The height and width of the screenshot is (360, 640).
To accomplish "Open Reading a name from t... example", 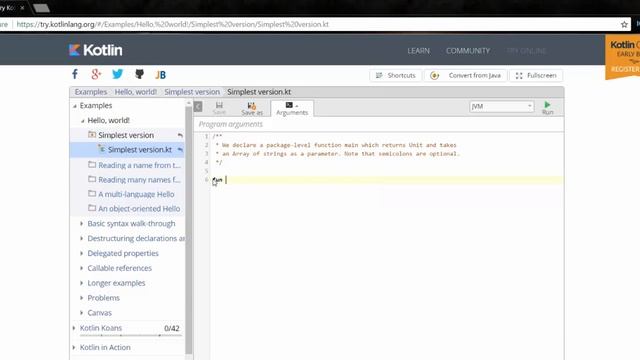I will point(139,165).
